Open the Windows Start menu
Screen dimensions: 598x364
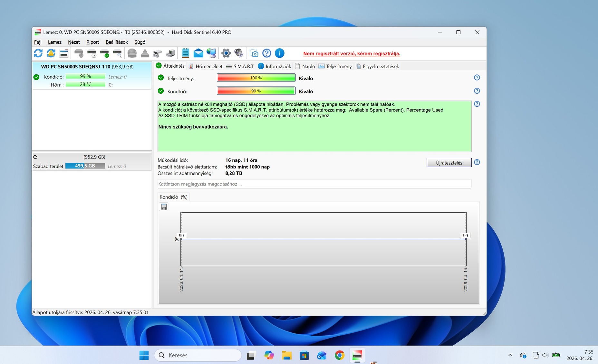pyautogui.click(x=144, y=355)
